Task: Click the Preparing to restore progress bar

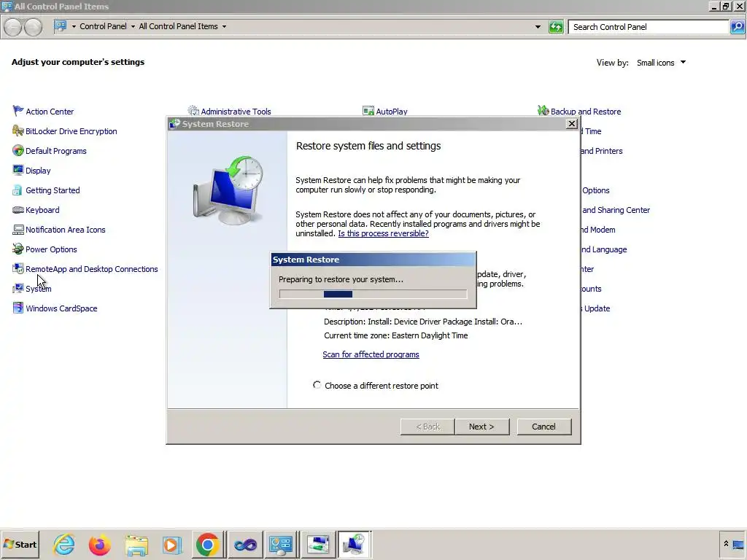Action: (373, 295)
